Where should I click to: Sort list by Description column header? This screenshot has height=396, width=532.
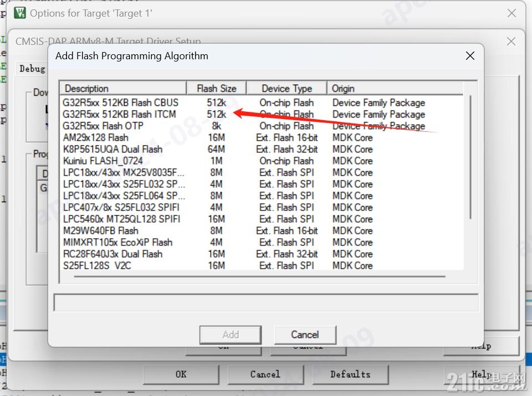click(123, 89)
